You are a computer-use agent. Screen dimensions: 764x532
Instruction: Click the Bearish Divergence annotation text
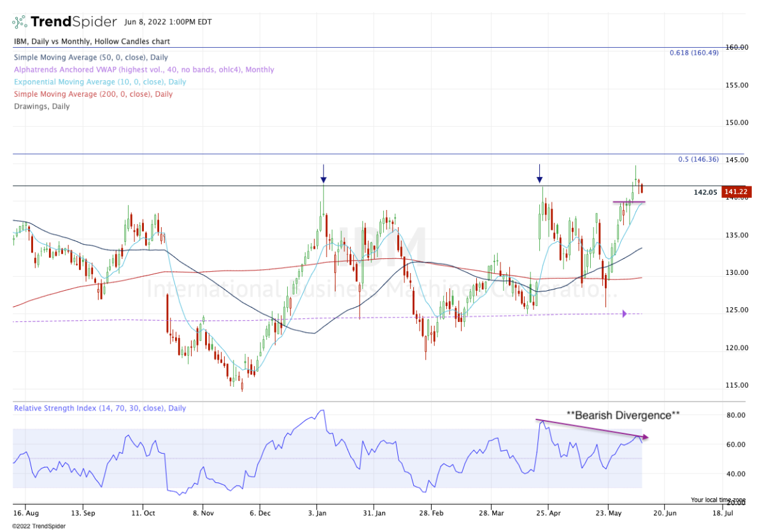pyautogui.click(x=623, y=415)
